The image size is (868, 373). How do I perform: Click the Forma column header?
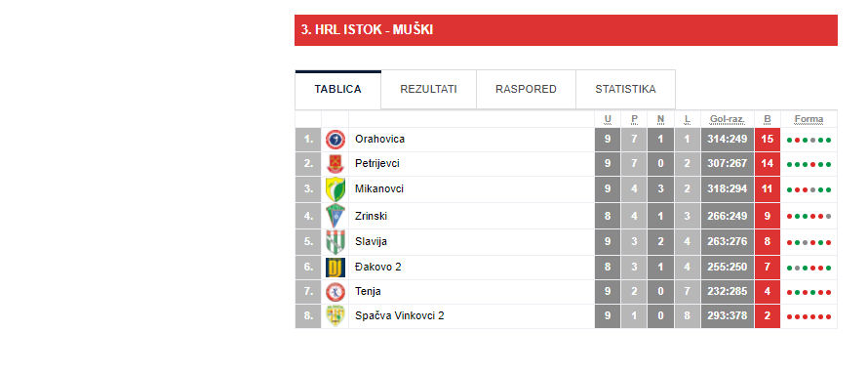point(809,119)
